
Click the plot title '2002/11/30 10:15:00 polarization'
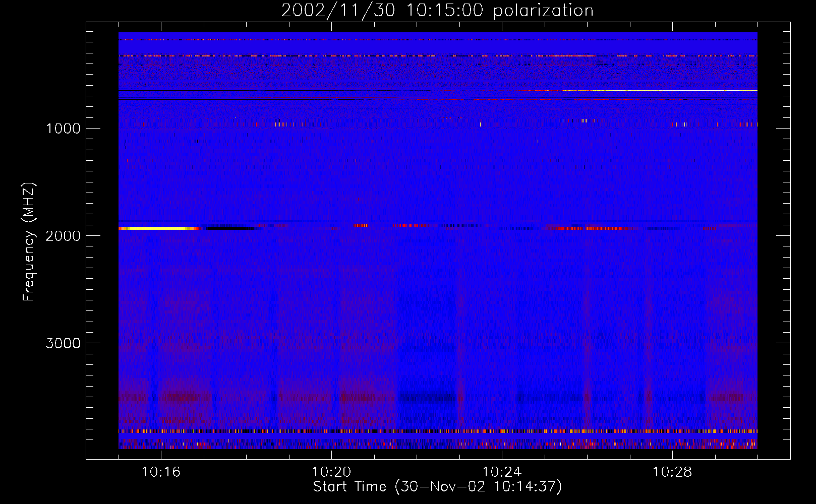[437, 11]
